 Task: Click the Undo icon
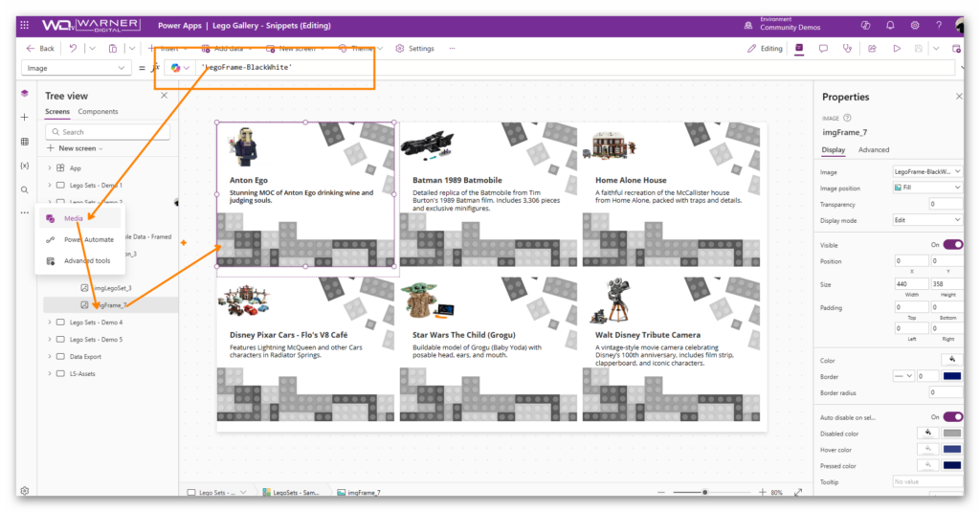coord(73,48)
